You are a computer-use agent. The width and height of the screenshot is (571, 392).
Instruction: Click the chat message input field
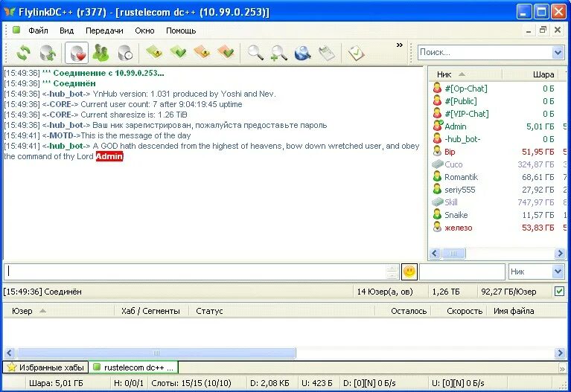[x=195, y=271]
